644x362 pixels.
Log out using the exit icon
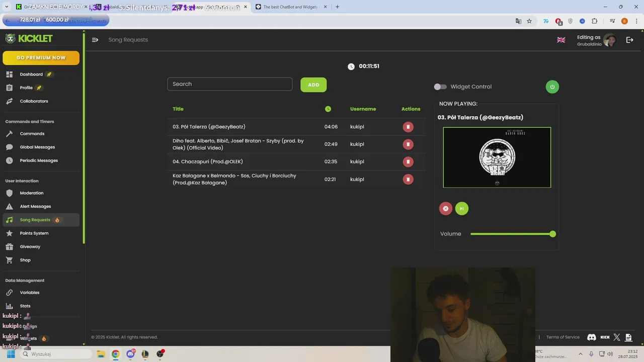(x=629, y=40)
